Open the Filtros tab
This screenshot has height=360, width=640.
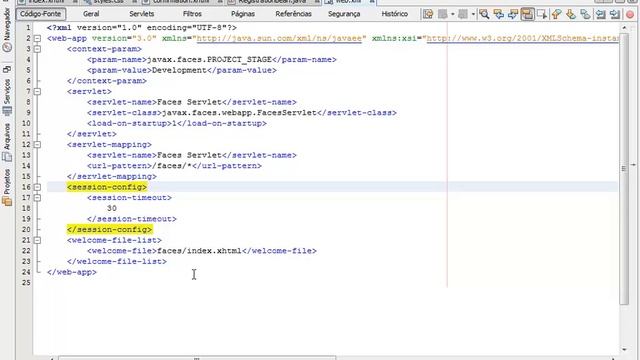192,14
